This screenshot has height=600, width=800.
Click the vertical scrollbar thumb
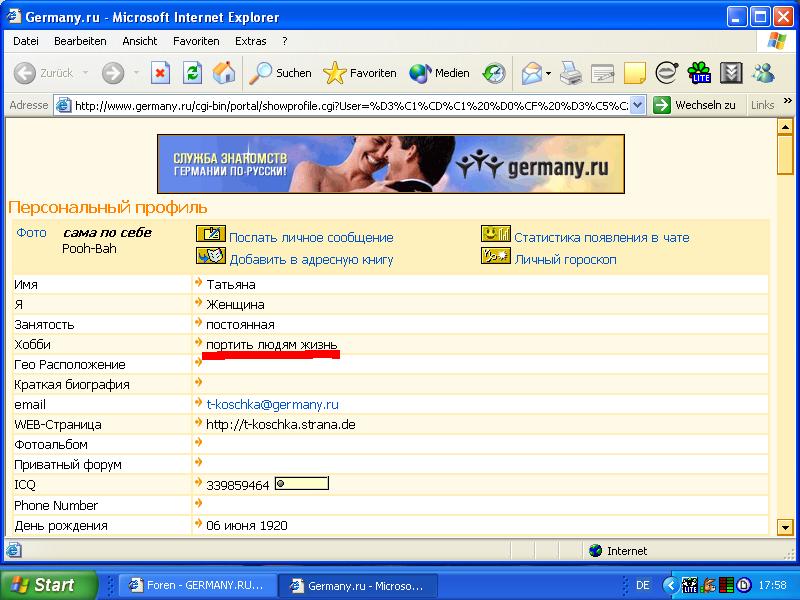tap(785, 155)
